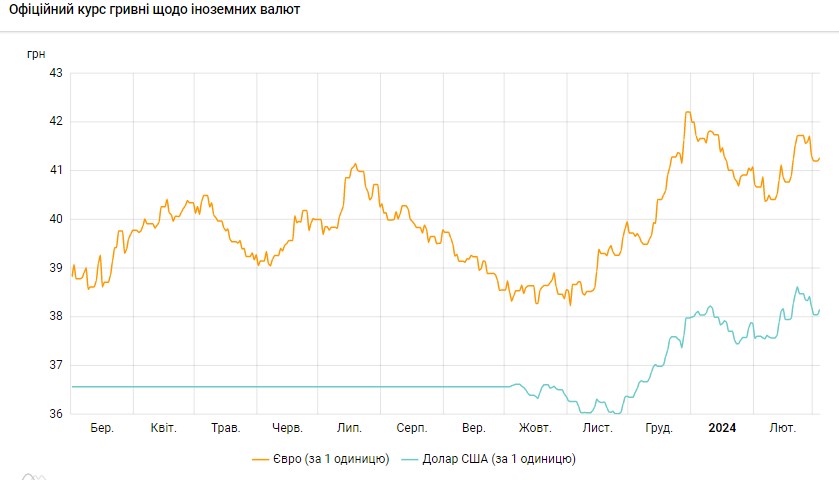Click the Серп. month label
Image resolution: width=839 pixels, height=480 pixels.
[411, 428]
